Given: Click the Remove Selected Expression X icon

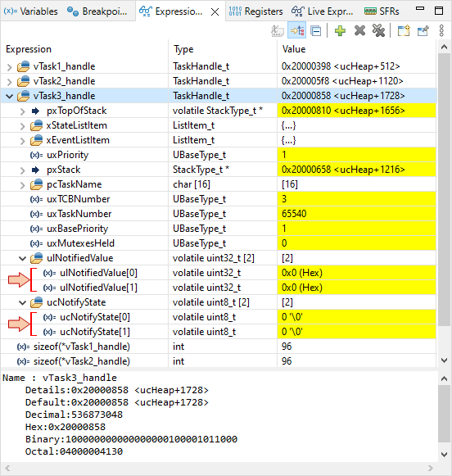Looking at the screenshot, I should pos(359,30).
